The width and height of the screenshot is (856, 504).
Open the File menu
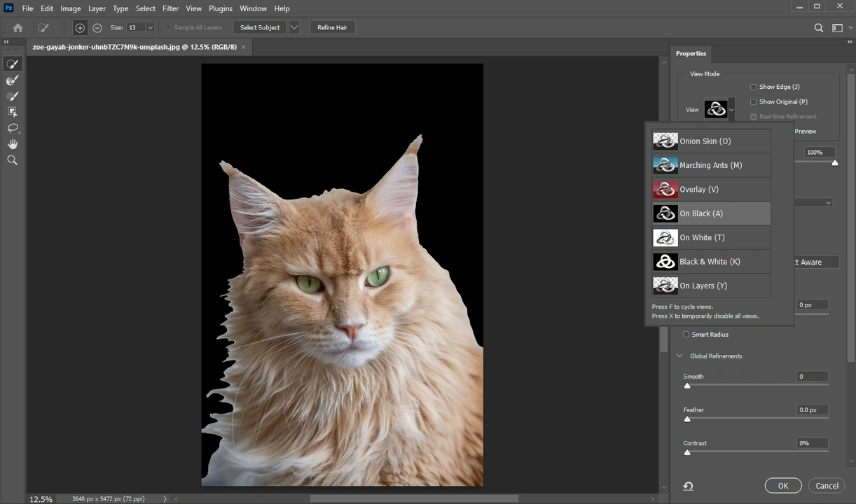27,8
